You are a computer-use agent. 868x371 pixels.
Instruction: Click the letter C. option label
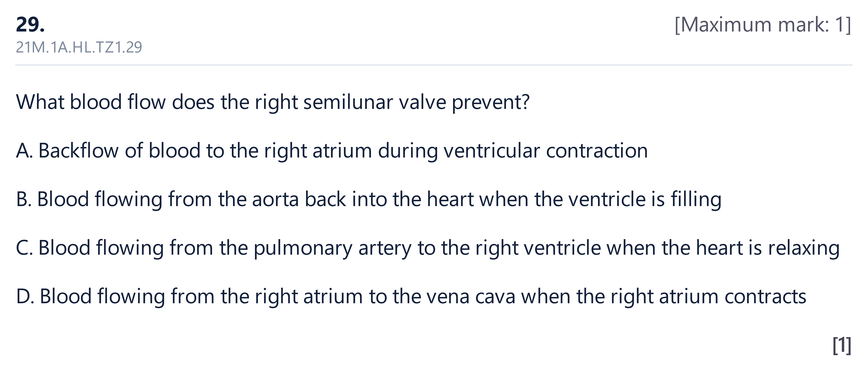tap(24, 248)
